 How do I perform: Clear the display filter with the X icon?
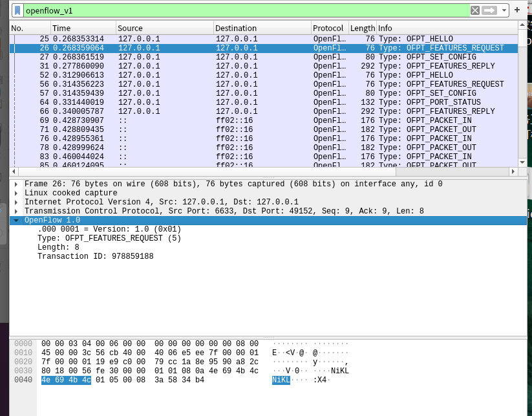(x=475, y=10)
